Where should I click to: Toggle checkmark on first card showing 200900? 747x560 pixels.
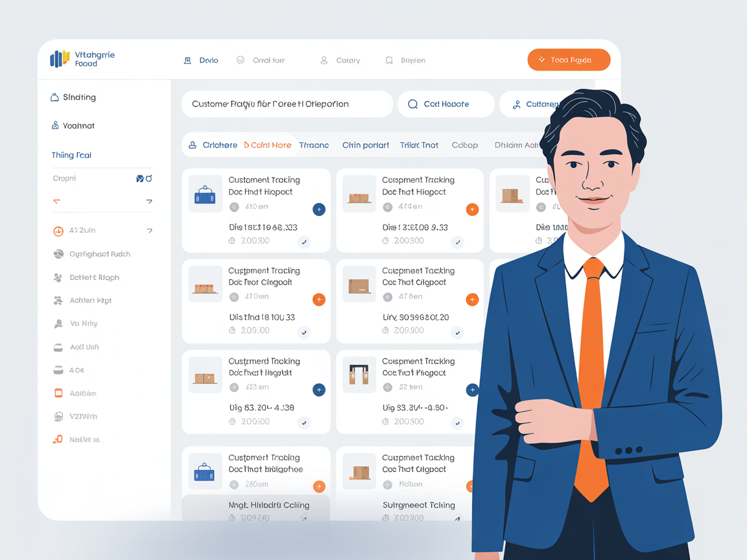tap(303, 242)
